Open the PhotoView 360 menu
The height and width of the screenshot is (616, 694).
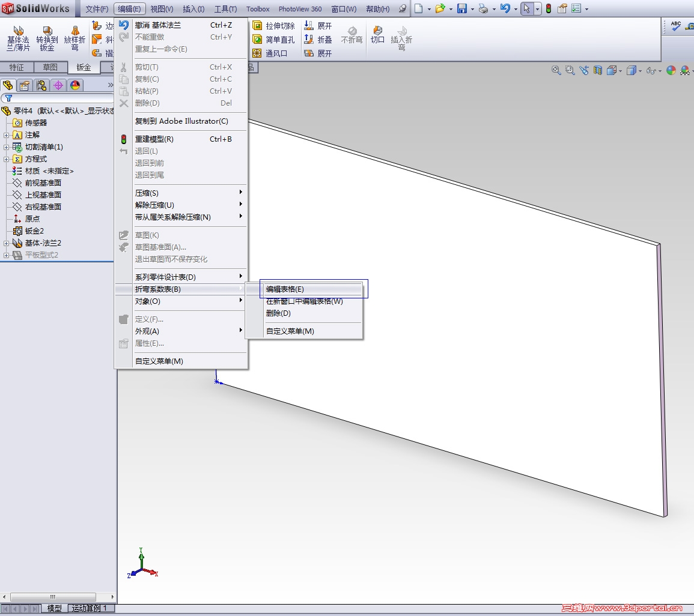[x=300, y=9]
